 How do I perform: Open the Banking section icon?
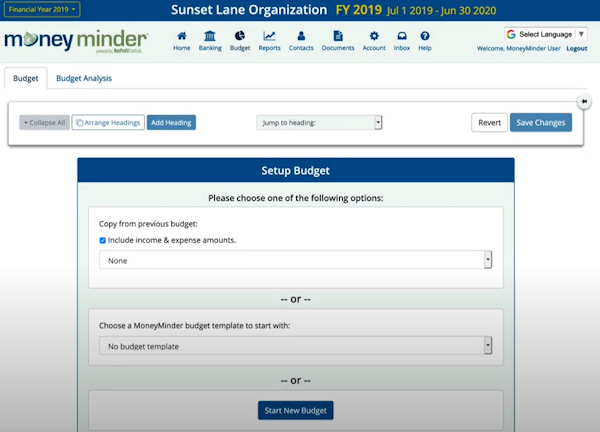point(210,36)
